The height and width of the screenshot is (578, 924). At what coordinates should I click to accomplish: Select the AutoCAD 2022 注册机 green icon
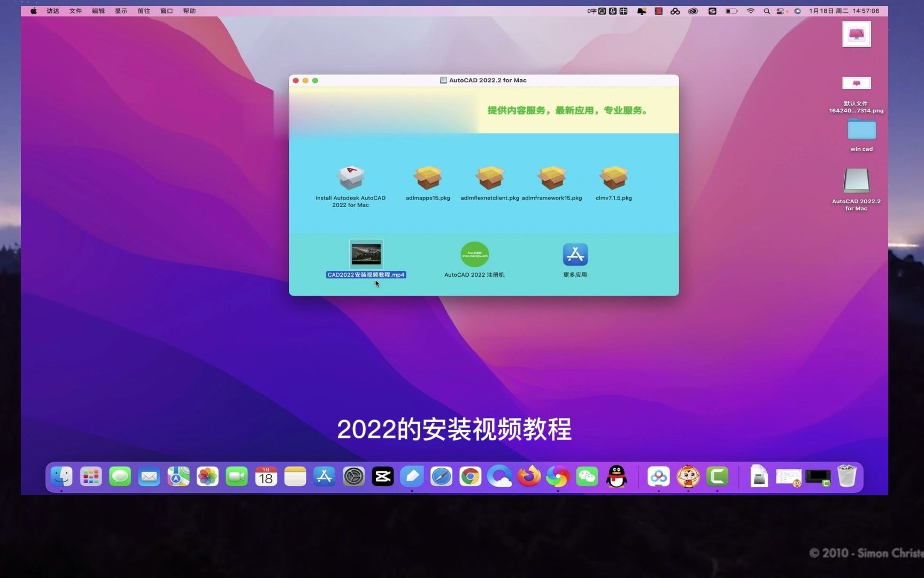point(474,254)
